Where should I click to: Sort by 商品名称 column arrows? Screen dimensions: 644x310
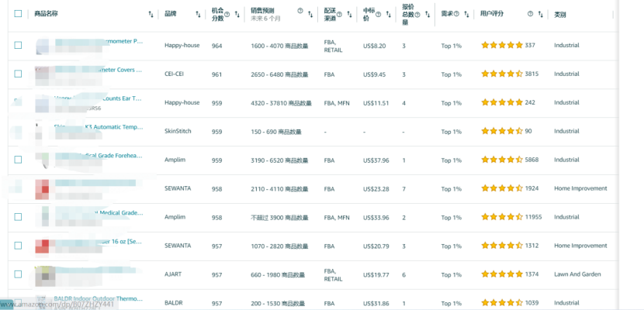151,14
